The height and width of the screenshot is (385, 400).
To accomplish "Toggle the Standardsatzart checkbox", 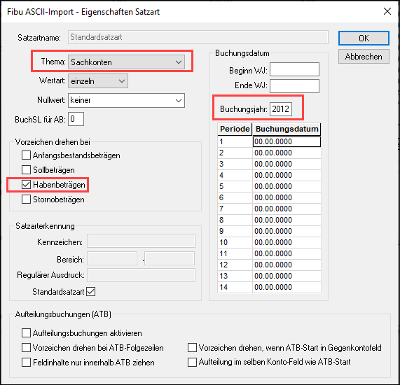I will [91, 292].
